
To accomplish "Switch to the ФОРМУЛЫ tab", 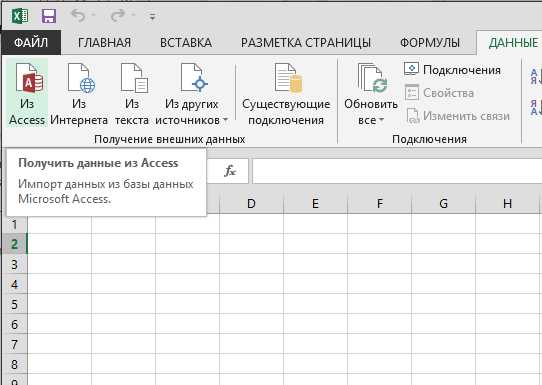I will pos(430,43).
